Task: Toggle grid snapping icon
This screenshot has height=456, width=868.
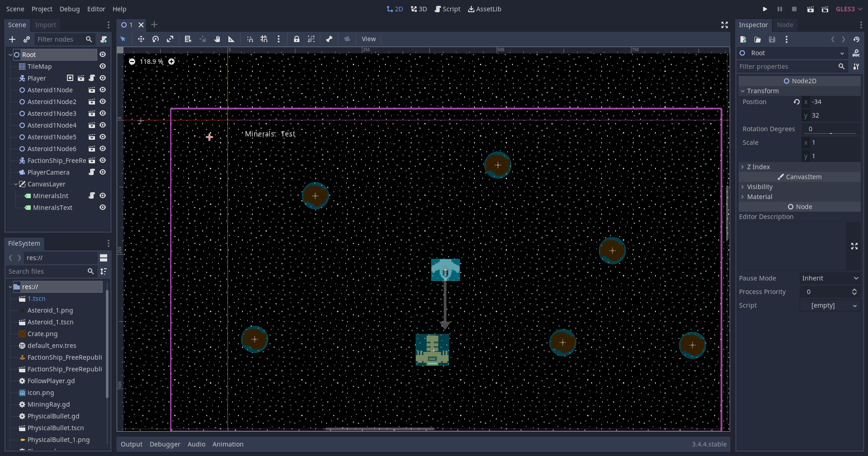Action: click(x=264, y=39)
